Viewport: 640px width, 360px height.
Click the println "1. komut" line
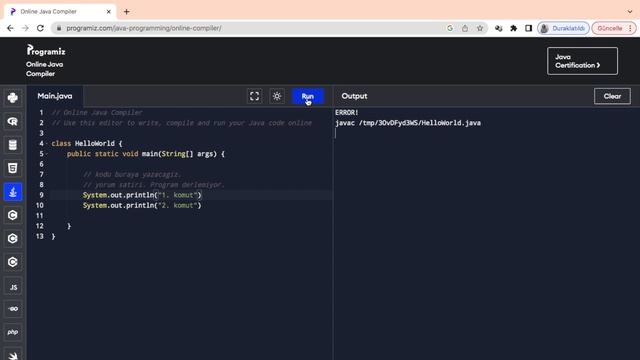coord(142,195)
